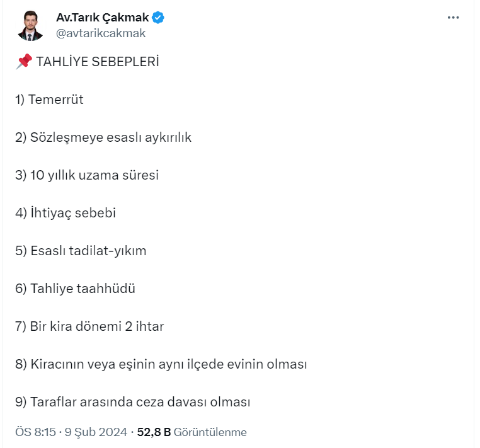Open the tweet's three-dot more options menu
The height and width of the screenshot is (448, 480).
[453, 18]
